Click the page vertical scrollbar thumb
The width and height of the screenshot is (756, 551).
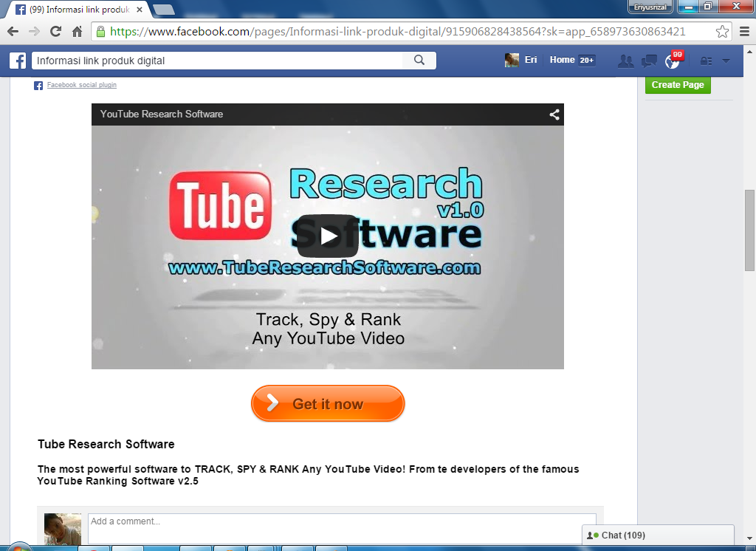pos(749,230)
